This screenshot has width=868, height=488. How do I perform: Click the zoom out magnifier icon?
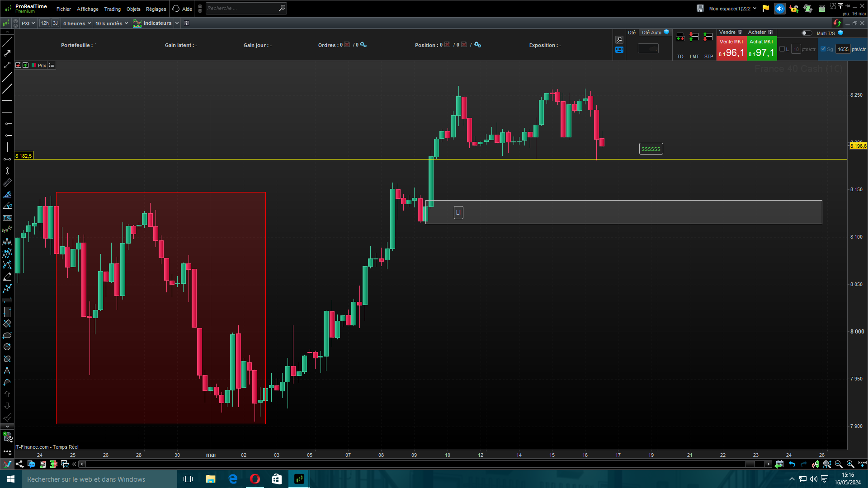click(839, 464)
